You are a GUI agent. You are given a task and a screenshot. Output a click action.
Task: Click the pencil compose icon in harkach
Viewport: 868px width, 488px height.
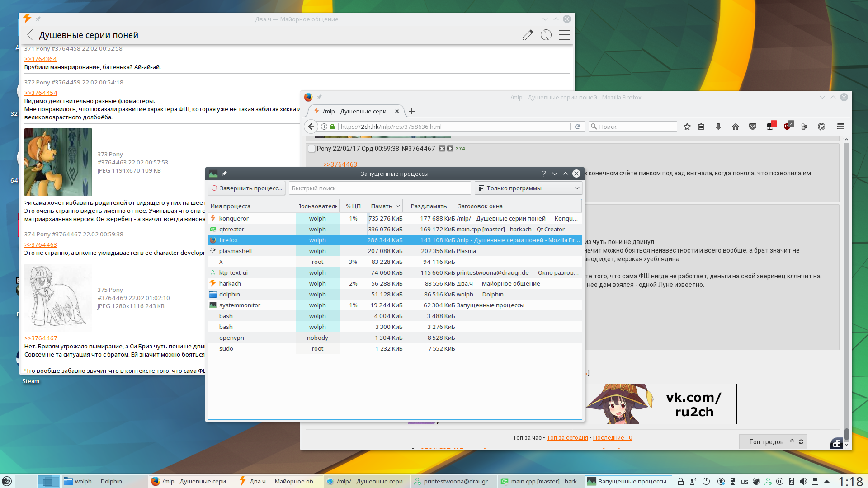point(528,35)
